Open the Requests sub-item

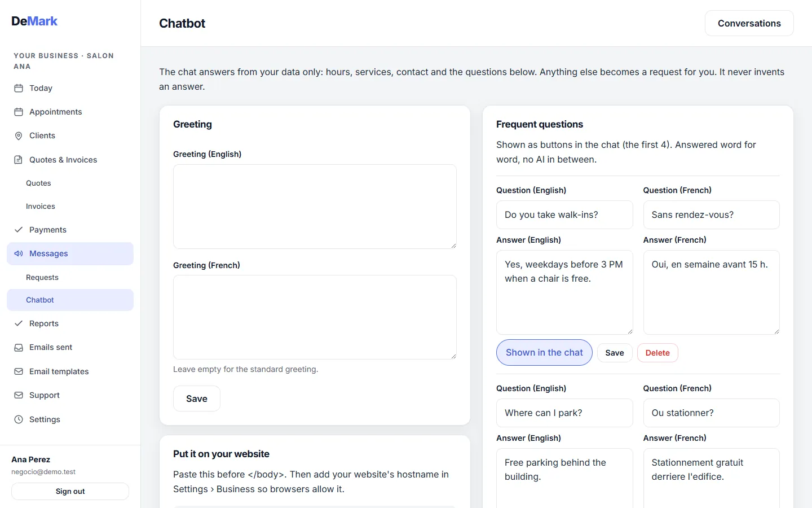(70, 277)
